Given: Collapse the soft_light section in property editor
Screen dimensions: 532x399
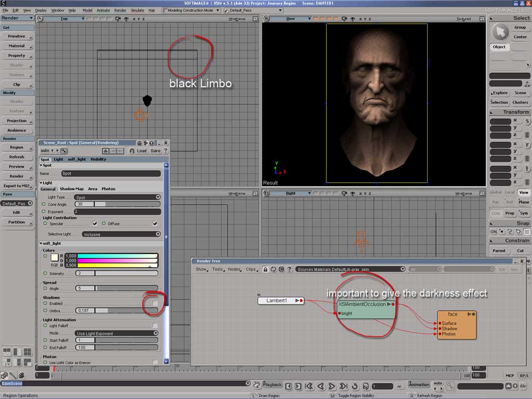Looking at the screenshot, I should coord(41,243).
